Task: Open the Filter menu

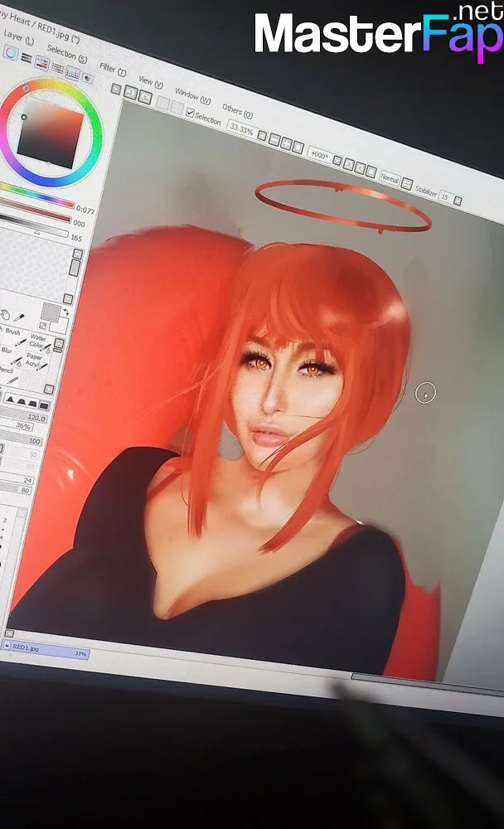Action: 113,69
